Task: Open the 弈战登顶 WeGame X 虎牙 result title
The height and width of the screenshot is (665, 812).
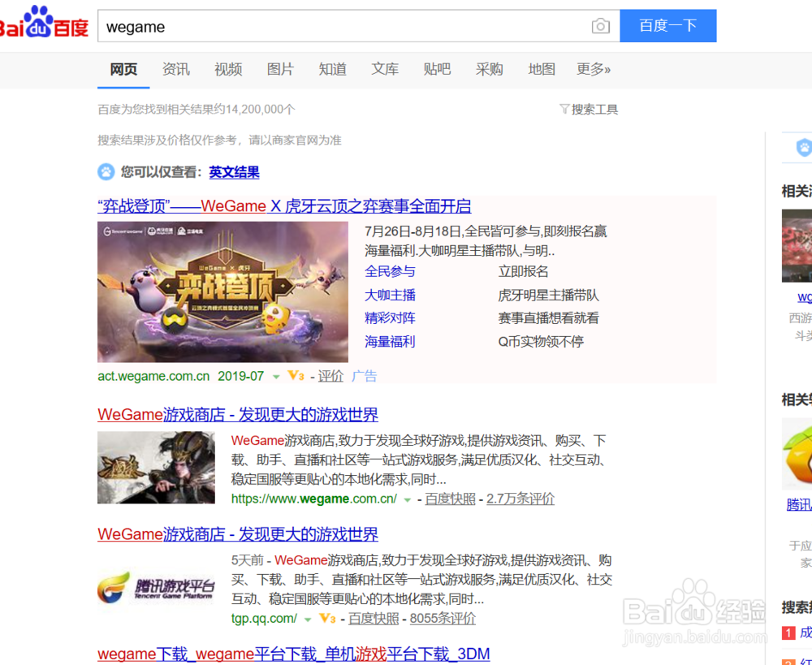Action: [x=284, y=206]
